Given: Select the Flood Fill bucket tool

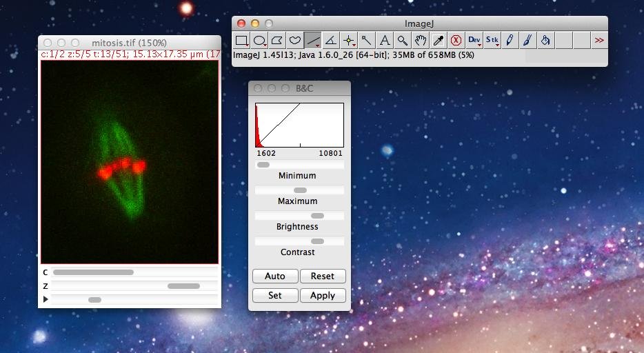Looking at the screenshot, I should pos(545,41).
